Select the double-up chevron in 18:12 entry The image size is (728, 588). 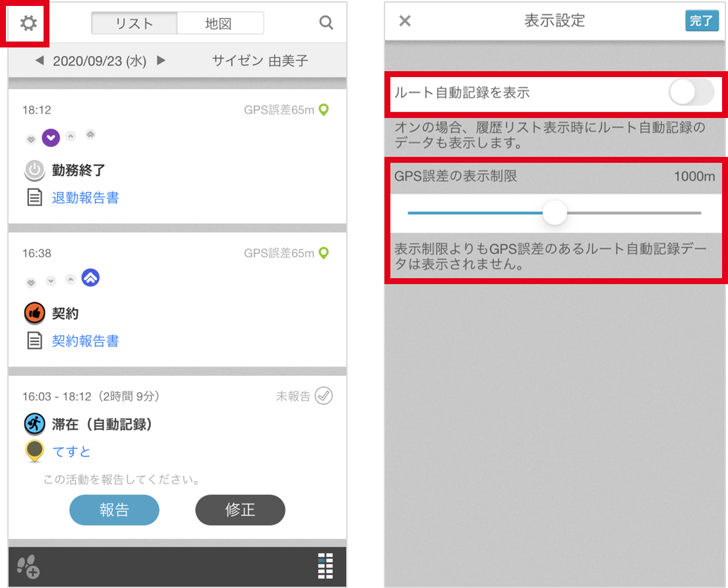pyautogui.click(x=90, y=134)
